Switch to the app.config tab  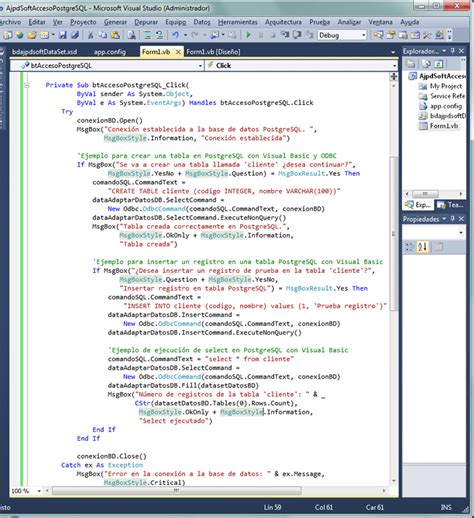110,52
